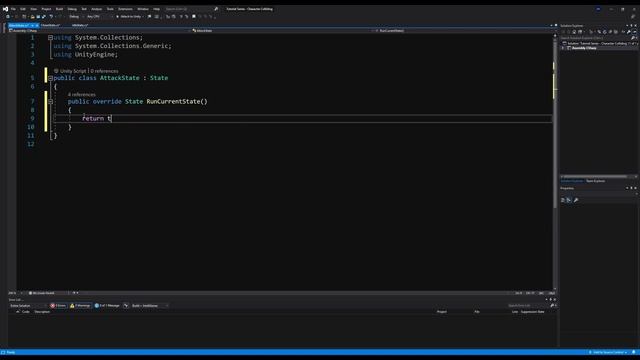The image size is (640, 360).
Task: Switch to the Solution Explorer bottom tab
Action: pos(572,181)
